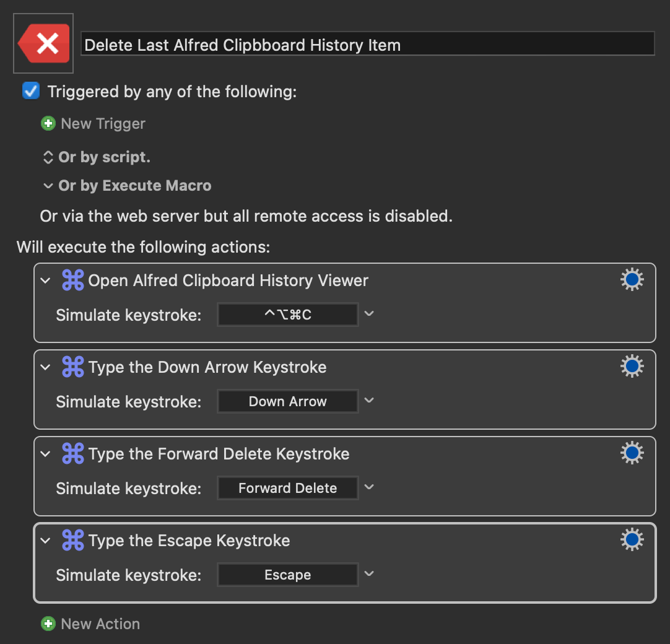
Task: Click the red delete macro icon
Action: point(43,43)
